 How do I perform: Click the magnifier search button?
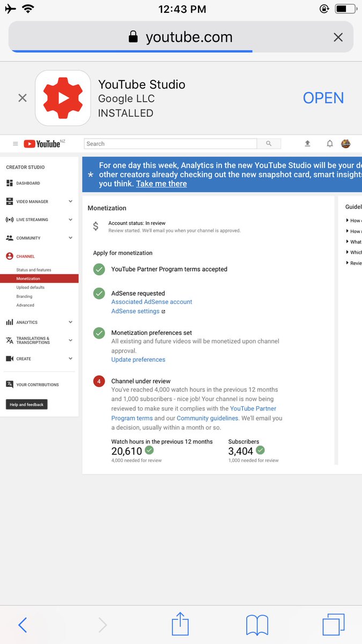tap(269, 144)
